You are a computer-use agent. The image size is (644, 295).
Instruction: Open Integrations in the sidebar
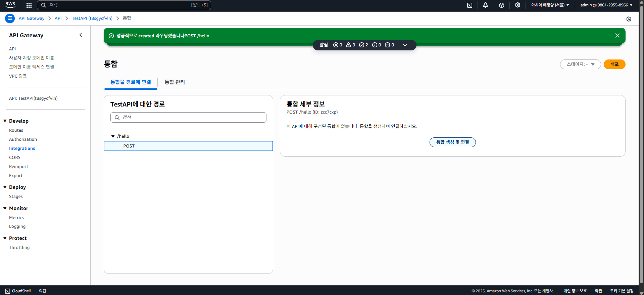[22, 149]
